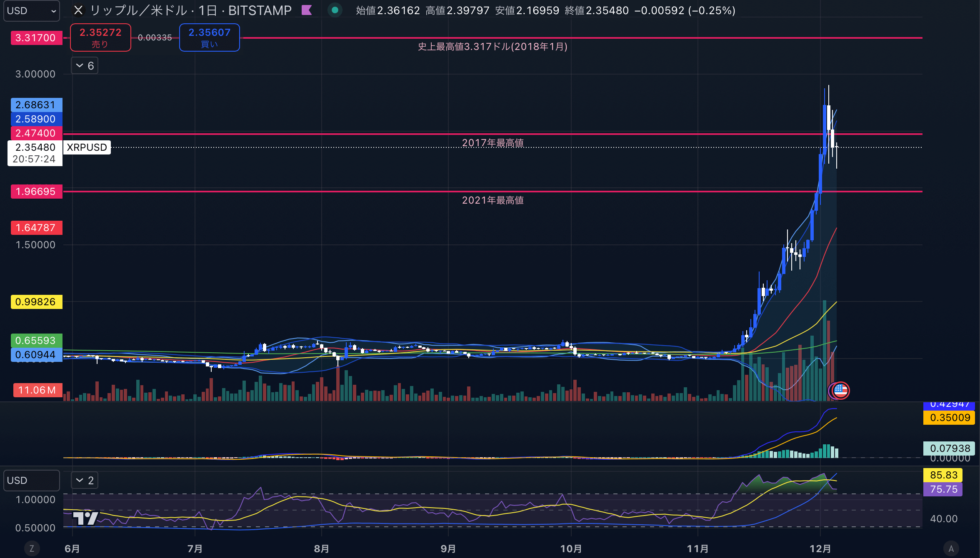Click the 3.00000 price axis label
This screenshot has height=558, width=980.
(35, 74)
